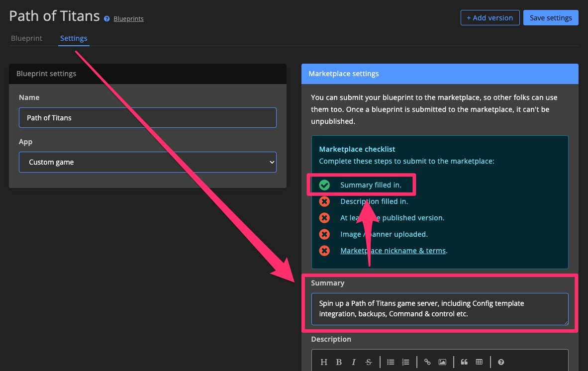This screenshot has width=588, height=371.
Task: Open the Marketplace nickname & terms link
Action: point(393,250)
